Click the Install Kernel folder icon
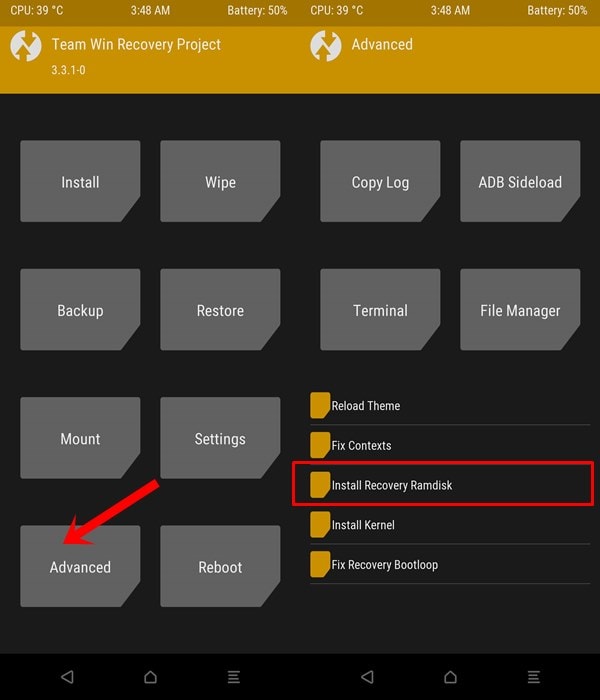Viewport: 600px width, 700px height. tap(320, 525)
